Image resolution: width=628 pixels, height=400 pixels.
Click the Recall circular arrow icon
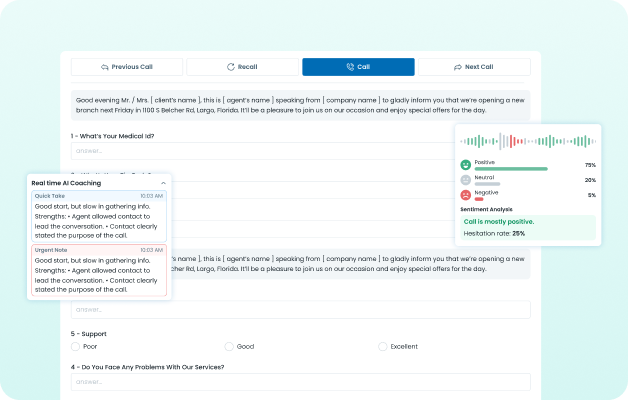tap(231, 67)
